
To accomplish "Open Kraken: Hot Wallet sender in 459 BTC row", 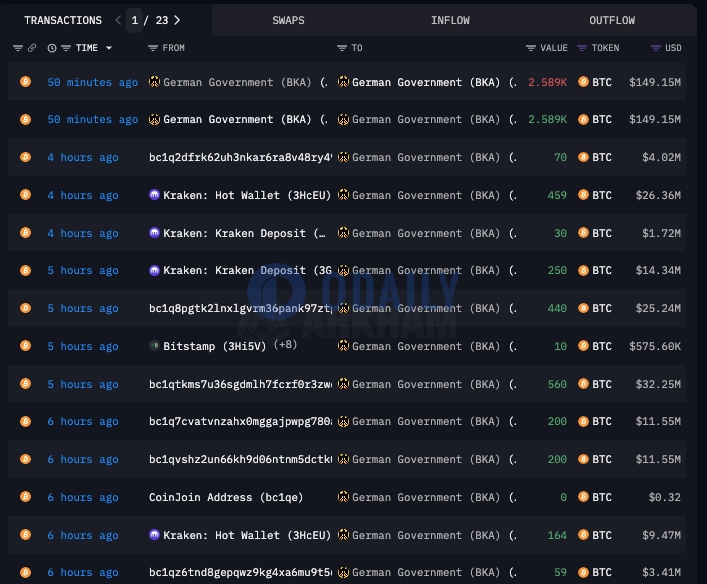I will point(247,195).
